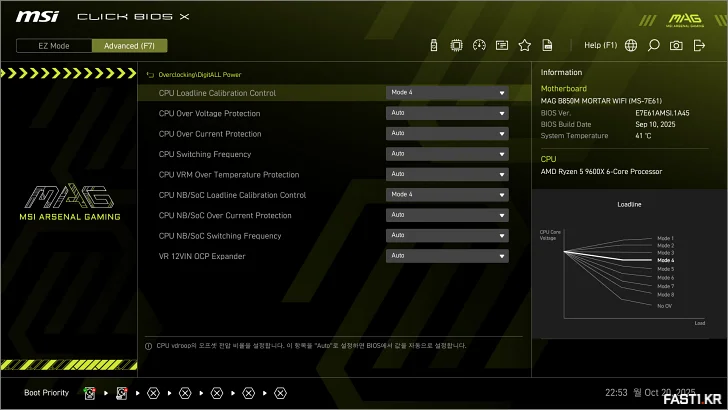Select the CPU VRM Over Temperature Protection label

[229, 175]
